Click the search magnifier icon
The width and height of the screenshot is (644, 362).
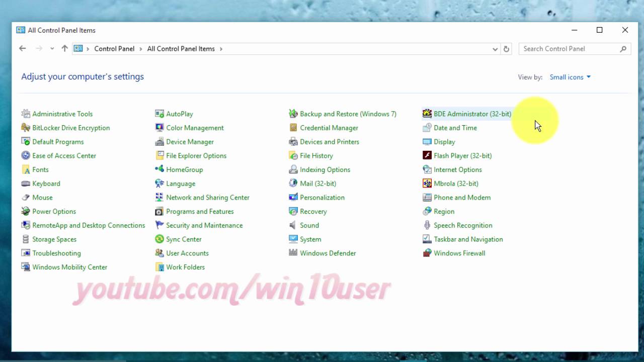coord(623,49)
